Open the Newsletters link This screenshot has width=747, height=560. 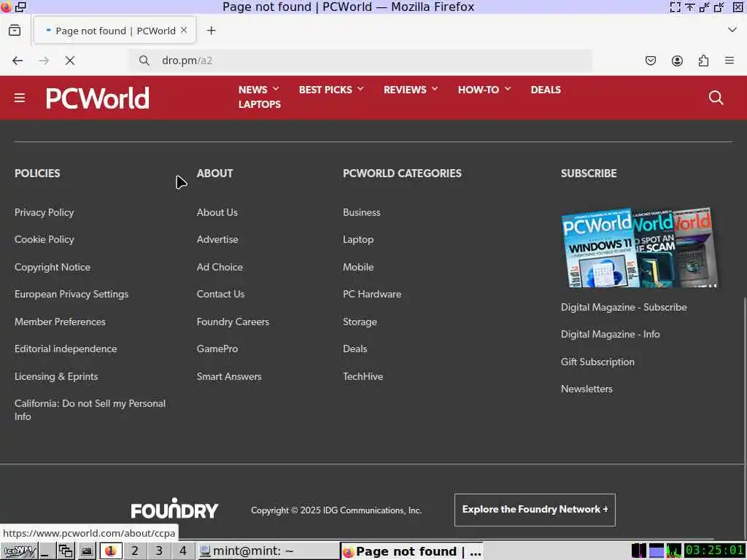pyautogui.click(x=587, y=389)
